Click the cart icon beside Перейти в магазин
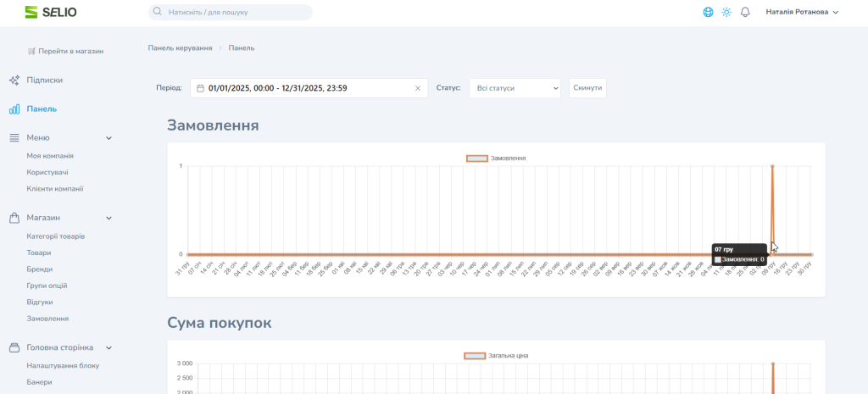 31,51
